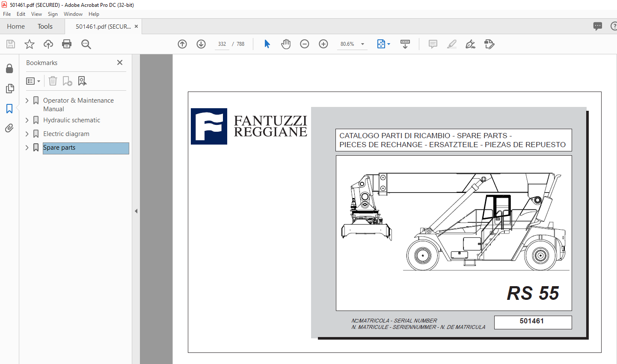Activate the Selection arrow tool
The height and width of the screenshot is (364, 617).
267,44
